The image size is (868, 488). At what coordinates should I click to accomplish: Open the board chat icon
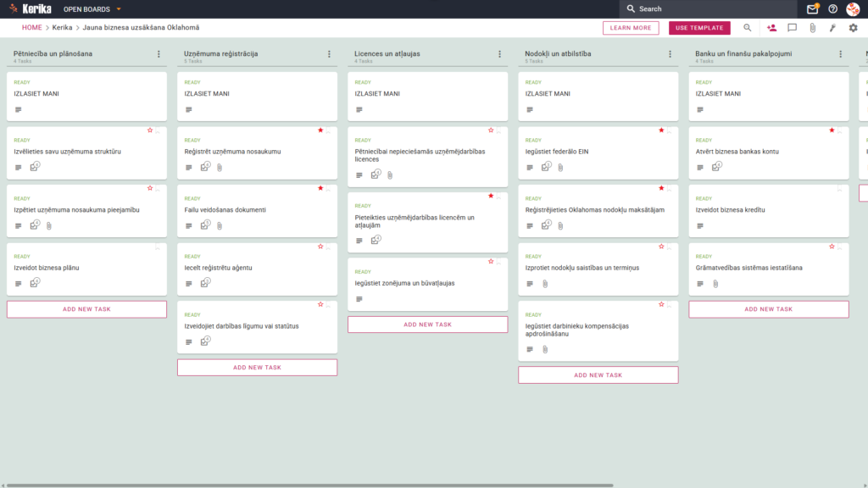(x=793, y=28)
